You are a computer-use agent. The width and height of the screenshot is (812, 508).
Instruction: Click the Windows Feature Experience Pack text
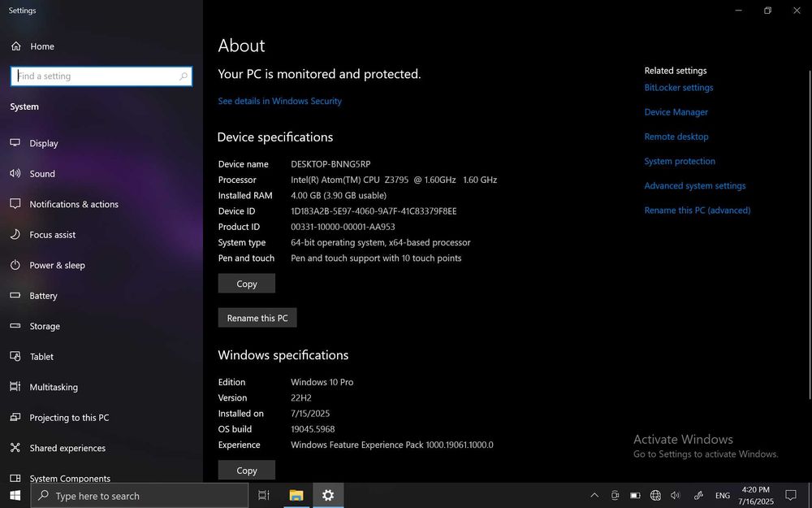coord(392,445)
